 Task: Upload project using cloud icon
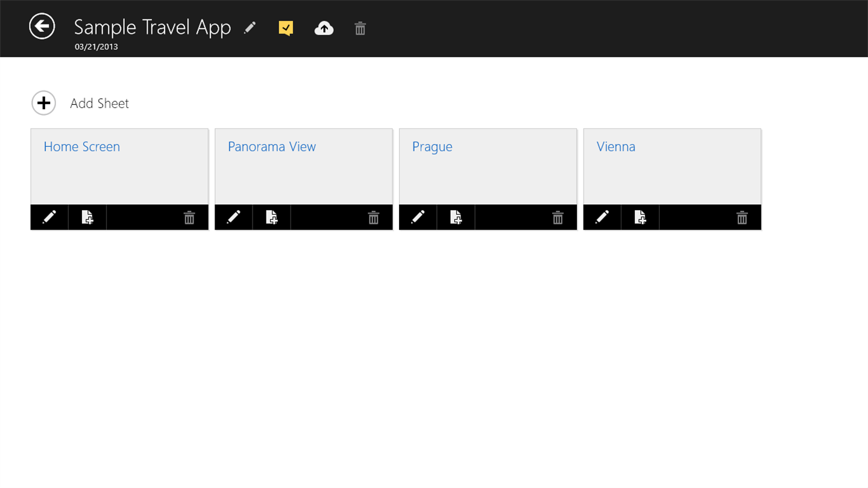coord(324,28)
